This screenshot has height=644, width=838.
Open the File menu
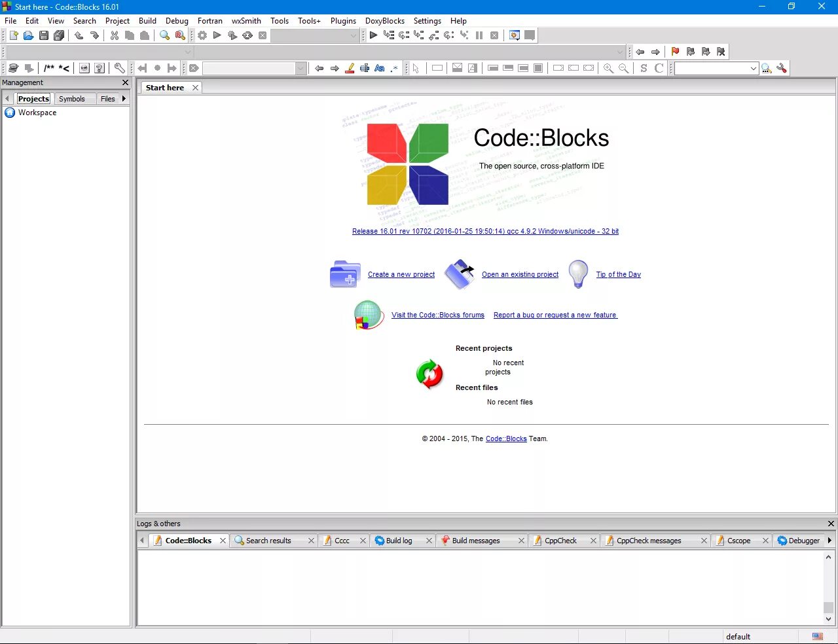click(x=10, y=21)
